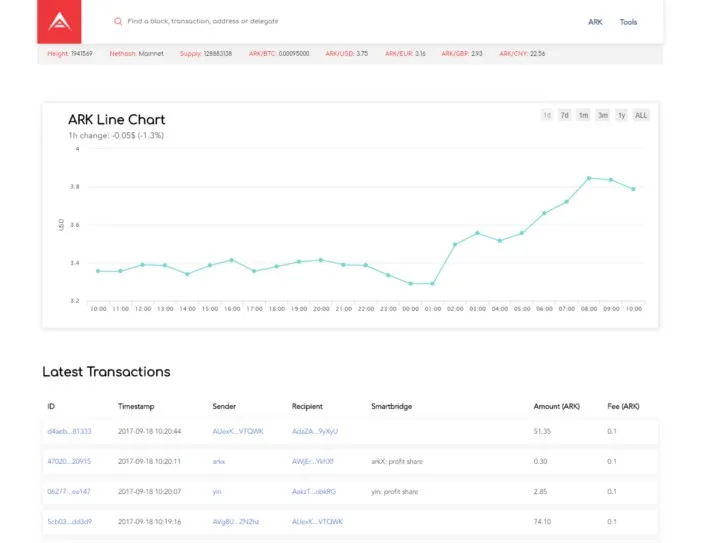Open sender address AUexK...VTQWK in first row
The width and height of the screenshot is (720, 543).
coord(238,431)
